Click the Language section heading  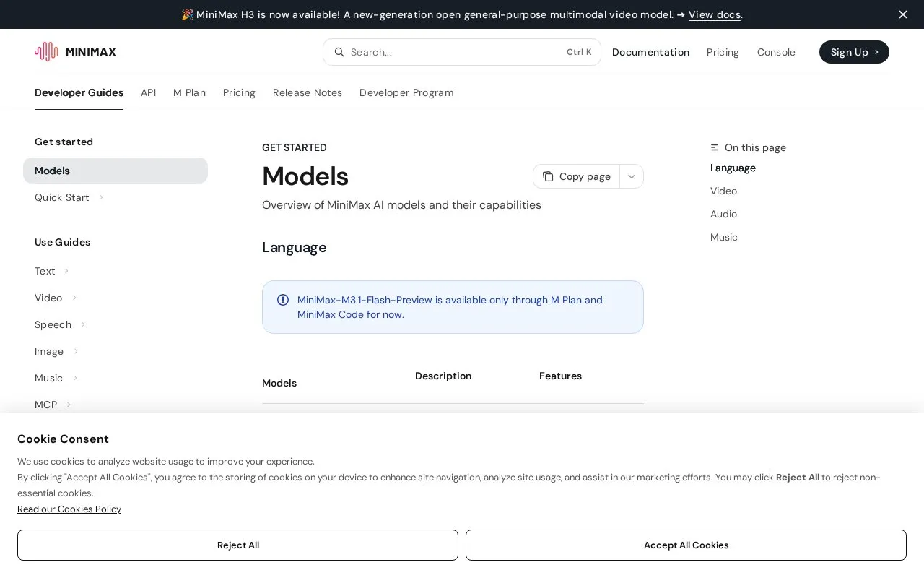295,247
